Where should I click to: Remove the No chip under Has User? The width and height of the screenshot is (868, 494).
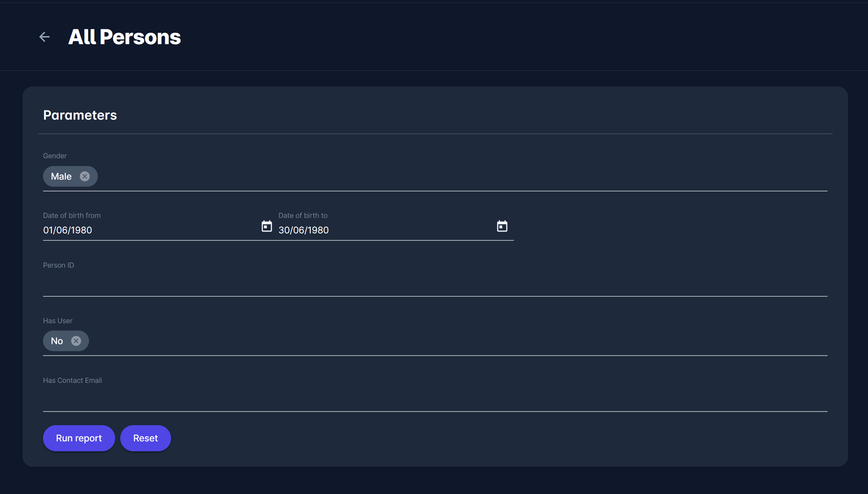(76, 341)
